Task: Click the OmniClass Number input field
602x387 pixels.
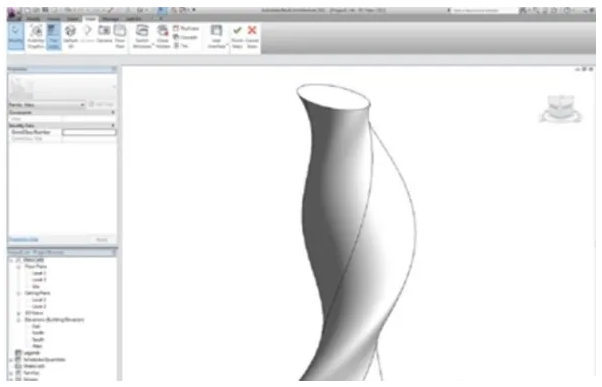Action: click(89, 132)
